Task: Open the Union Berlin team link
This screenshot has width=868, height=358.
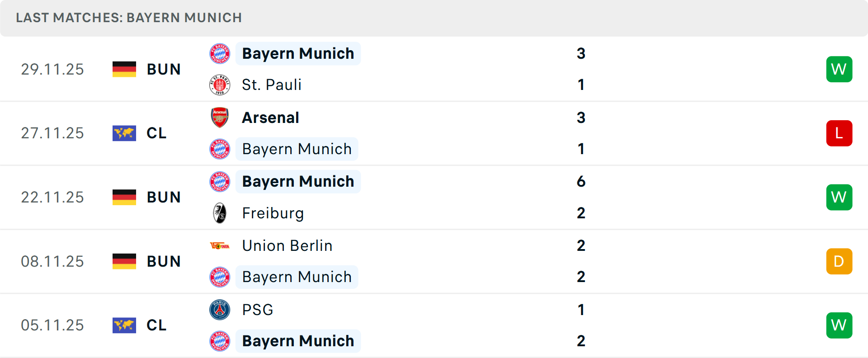Action: click(287, 246)
